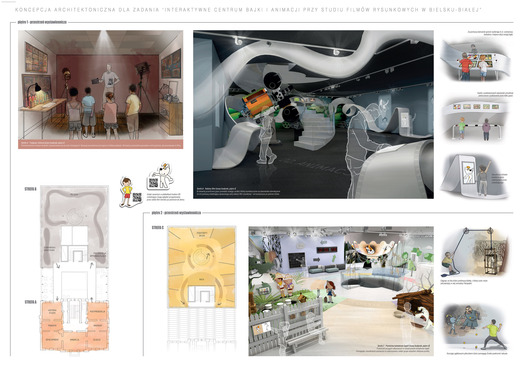Viewport: 524px width, 367px height.
Task: Open the large dark film-strip interior render
Action: coord(313,114)
